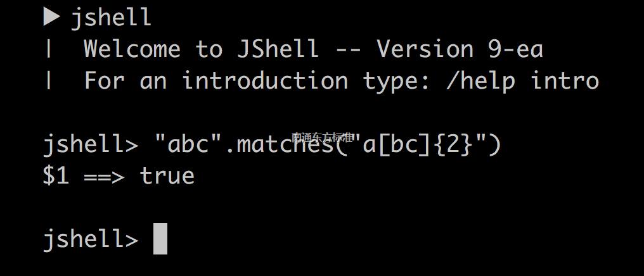Click the "true" output value
This screenshot has width=644, height=276.
point(167,175)
